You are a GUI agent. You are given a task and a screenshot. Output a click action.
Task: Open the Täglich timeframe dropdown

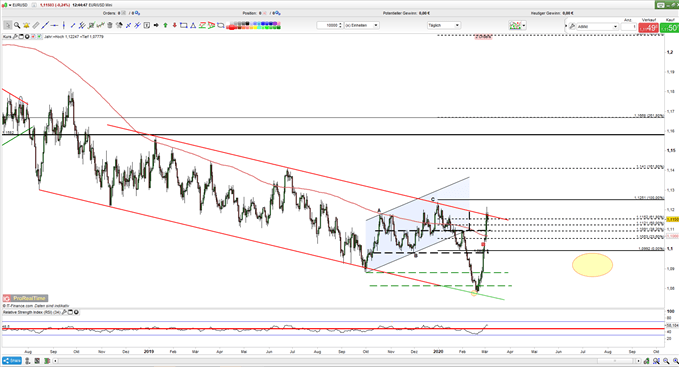pos(443,26)
